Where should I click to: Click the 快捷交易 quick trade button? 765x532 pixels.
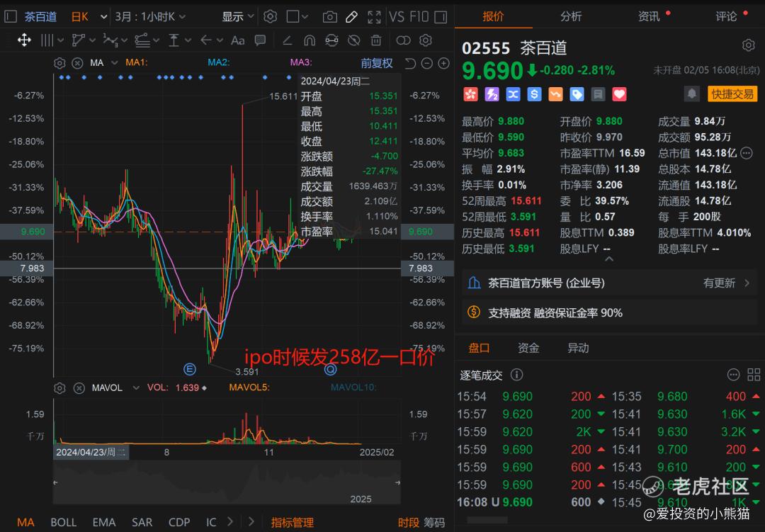[732, 94]
